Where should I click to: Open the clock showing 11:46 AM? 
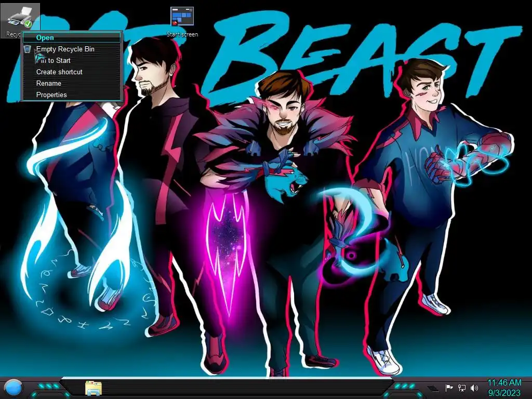504,388
